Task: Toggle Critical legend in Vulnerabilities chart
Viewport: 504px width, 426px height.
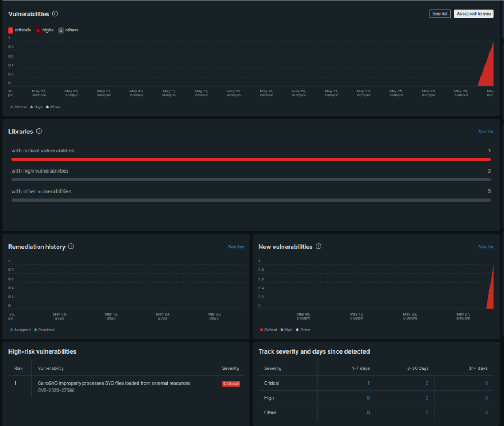Action: point(18,107)
